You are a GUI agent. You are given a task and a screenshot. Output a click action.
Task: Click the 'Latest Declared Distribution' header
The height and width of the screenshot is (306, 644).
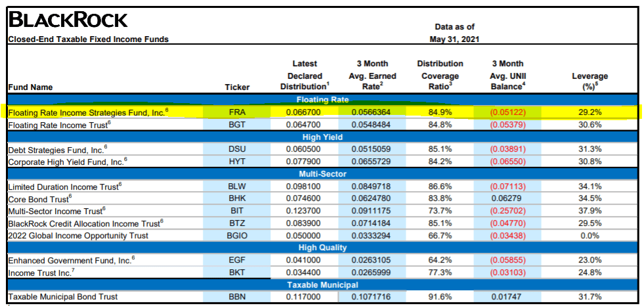pos(305,75)
